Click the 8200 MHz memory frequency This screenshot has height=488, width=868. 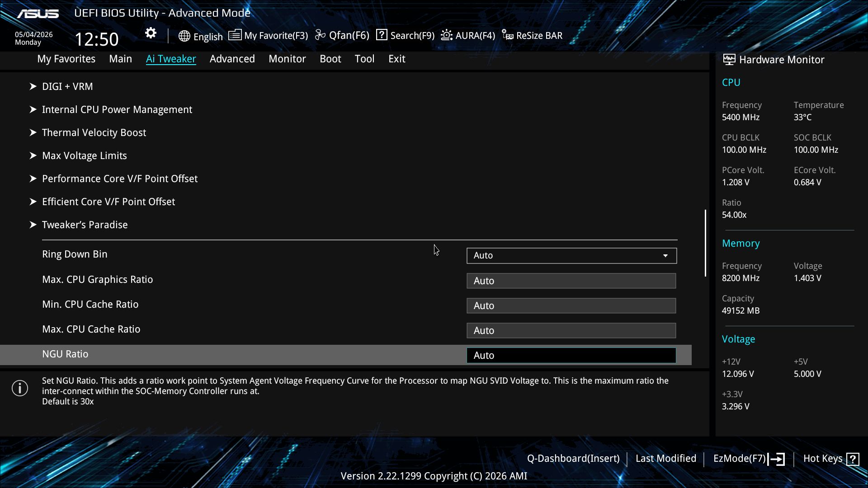click(x=741, y=278)
